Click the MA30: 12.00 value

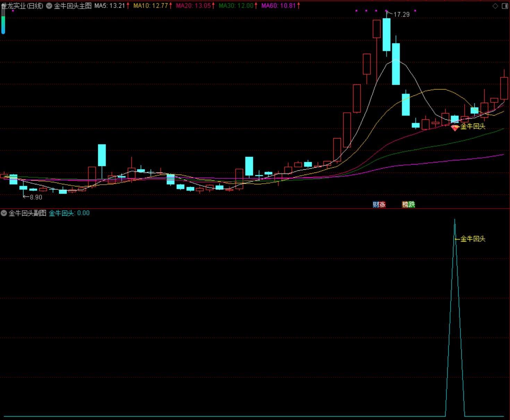(236, 6)
